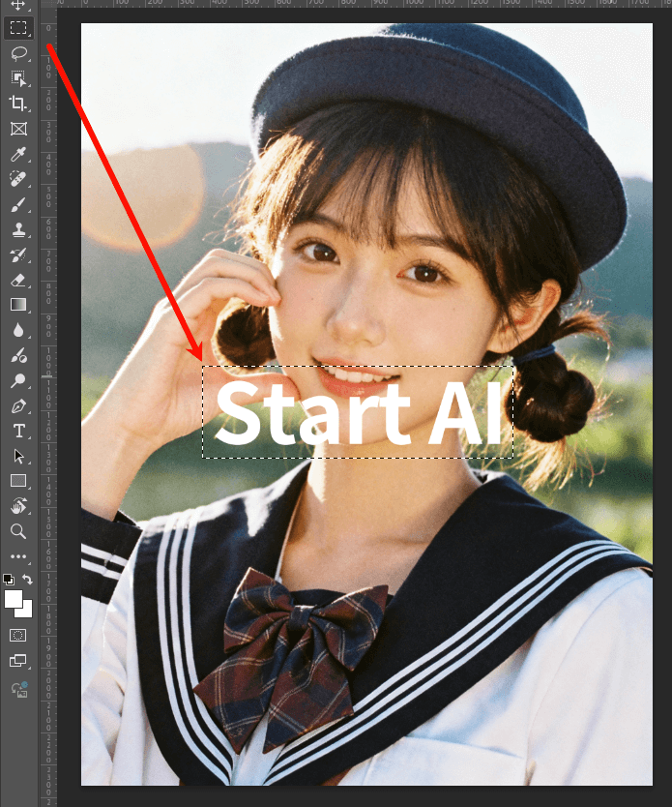Activate the Clone Stamp tool
Image resolution: width=672 pixels, height=807 pixels.
pos(17,230)
